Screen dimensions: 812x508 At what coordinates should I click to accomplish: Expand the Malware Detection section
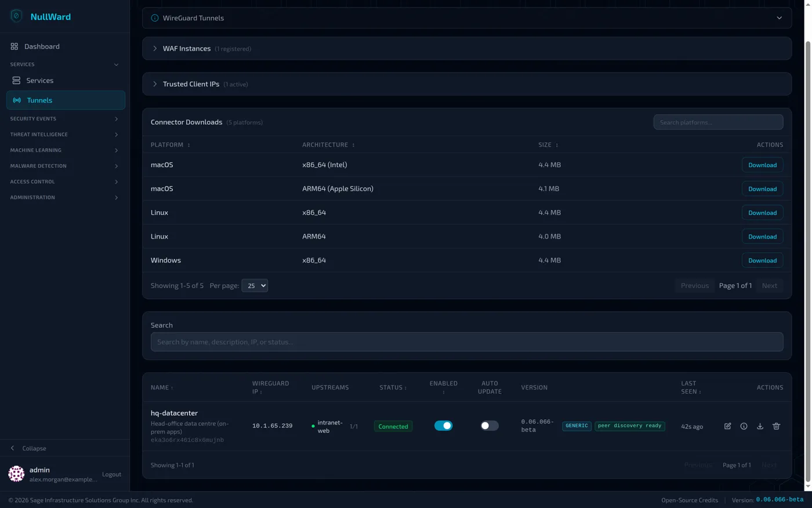coord(65,166)
